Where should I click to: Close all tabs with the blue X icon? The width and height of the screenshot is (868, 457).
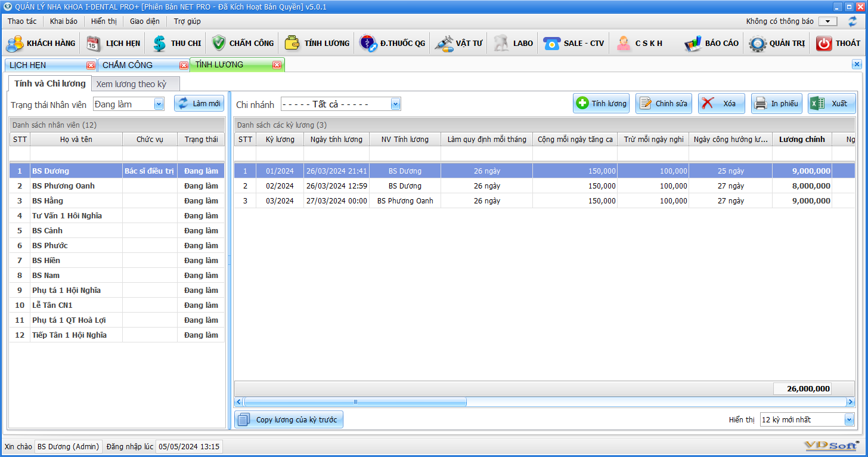(x=857, y=64)
